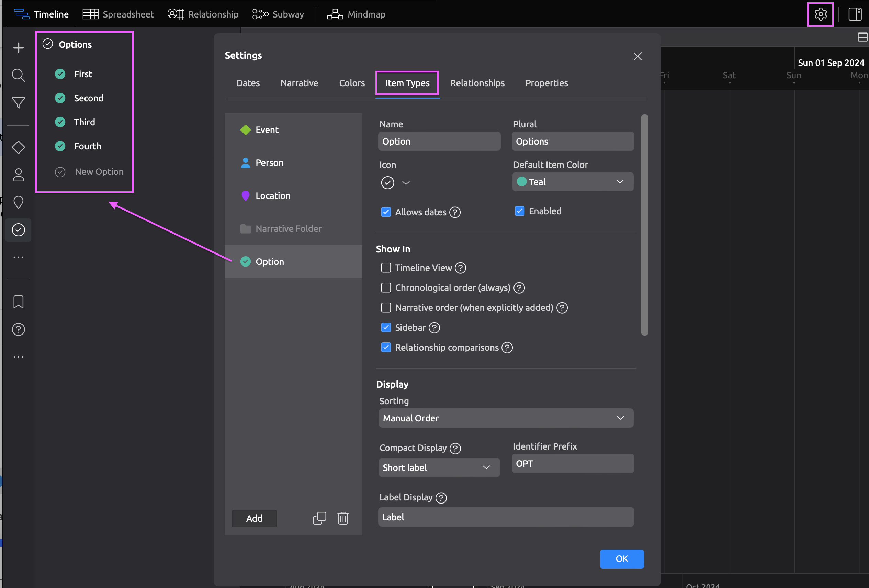
Task: Open bookmarks from the sidebar
Action: [x=18, y=302]
